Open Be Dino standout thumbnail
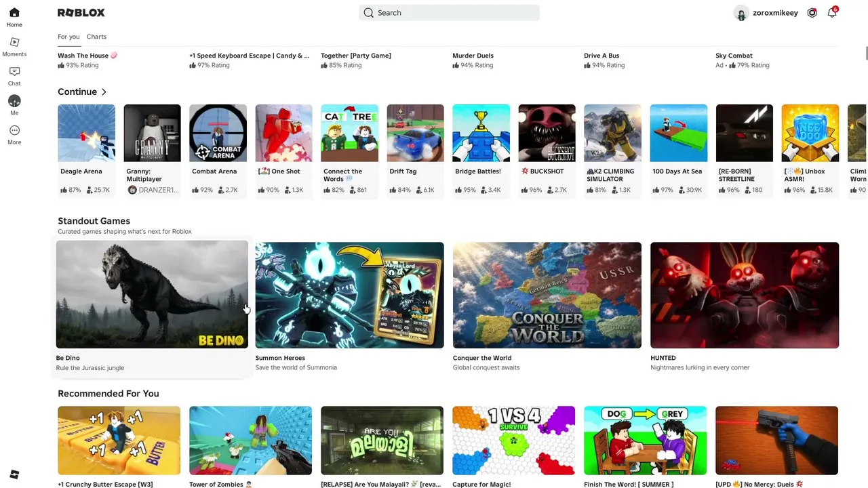 152,295
